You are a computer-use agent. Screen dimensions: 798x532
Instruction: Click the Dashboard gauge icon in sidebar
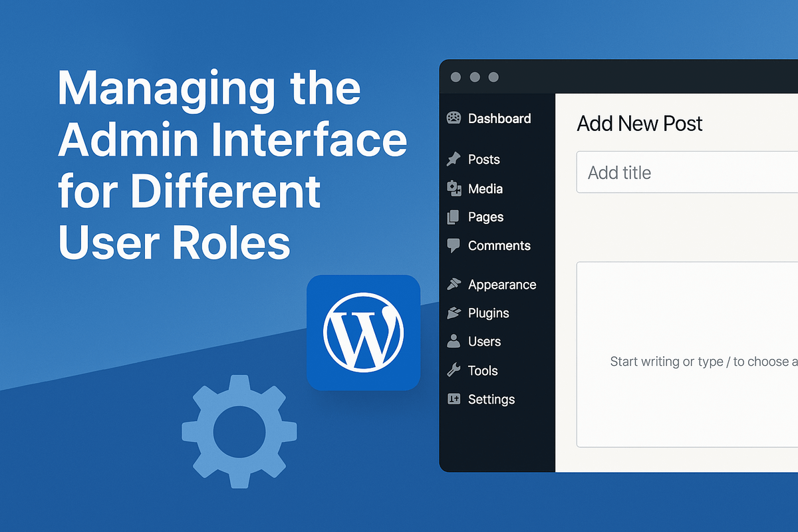pyautogui.click(x=454, y=118)
